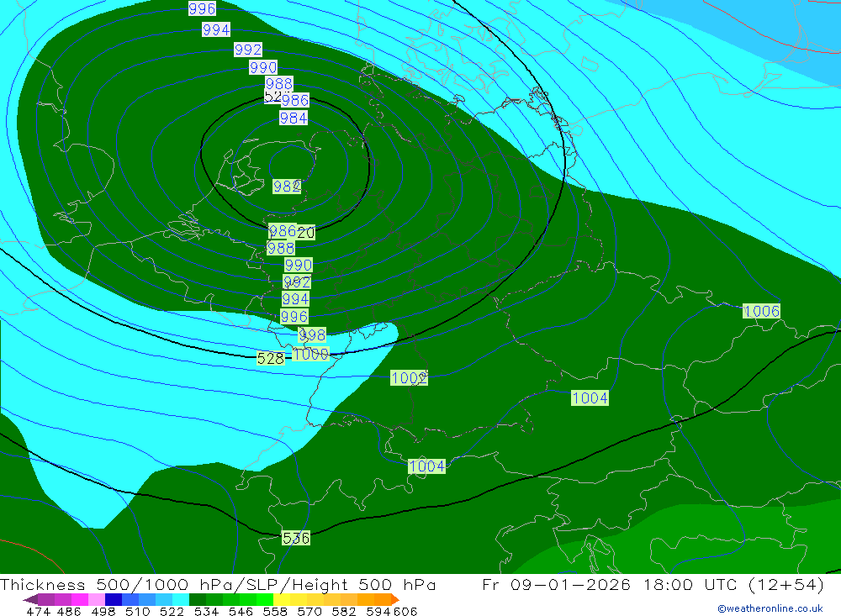Screen dimensions: 841x616
Task: Click the 984 isobar label
Action: click(293, 118)
